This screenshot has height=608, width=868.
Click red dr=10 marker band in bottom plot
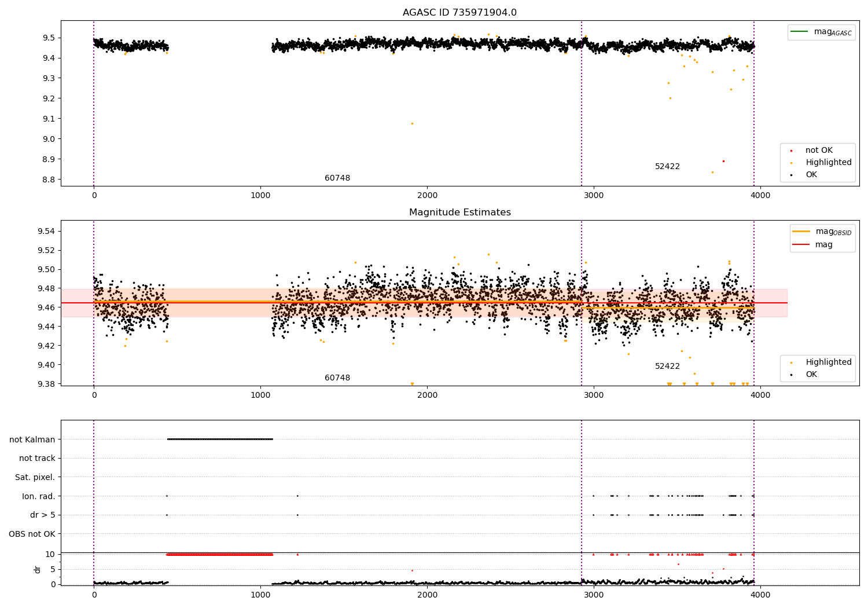[x=220, y=554]
